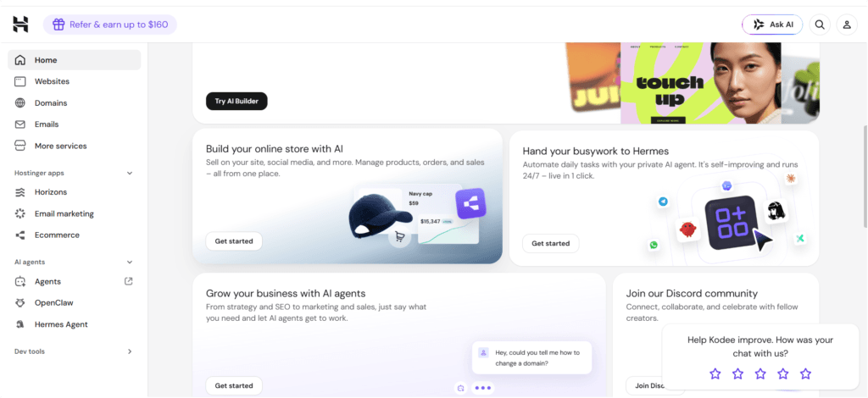Collapse the AI agents section
The width and height of the screenshot is (868, 398).
[x=130, y=262]
